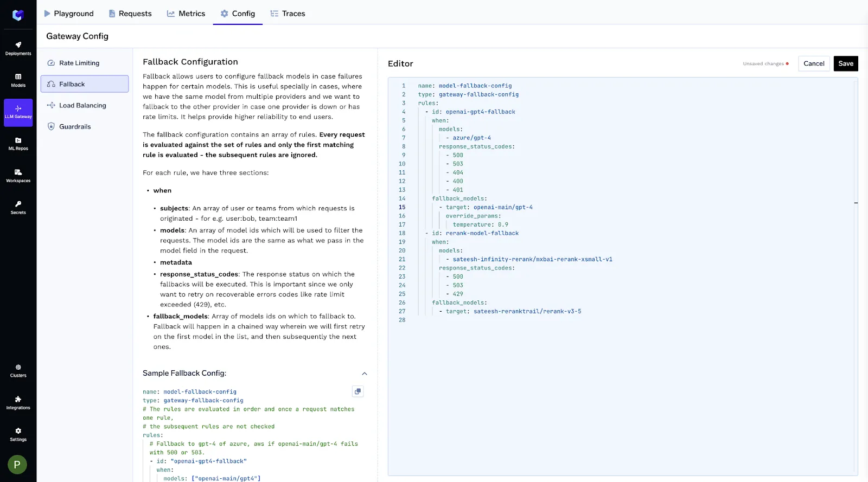Save the gateway config
Screen dimensions: 868x482
click(846, 63)
